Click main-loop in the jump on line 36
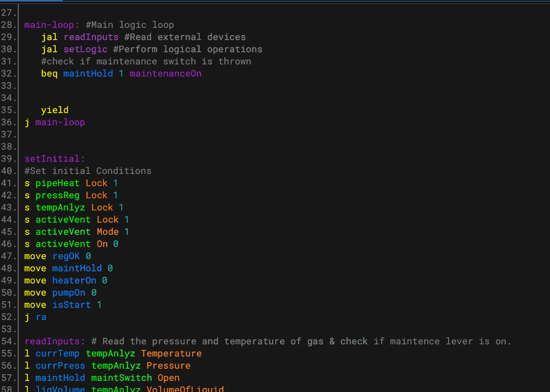This screenshot has width=550, height=392. click(60, 122)
